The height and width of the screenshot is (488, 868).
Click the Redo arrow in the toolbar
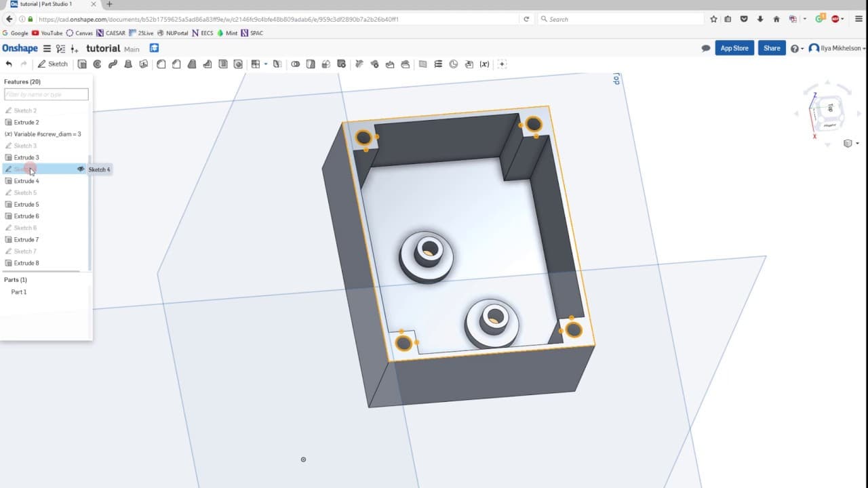coord(24,64)
